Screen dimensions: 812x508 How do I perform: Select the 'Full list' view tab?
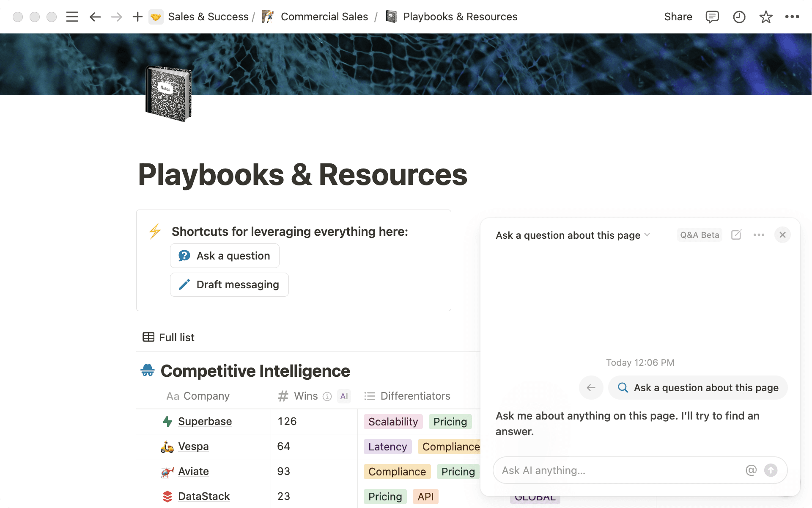(x=169, y=337)
